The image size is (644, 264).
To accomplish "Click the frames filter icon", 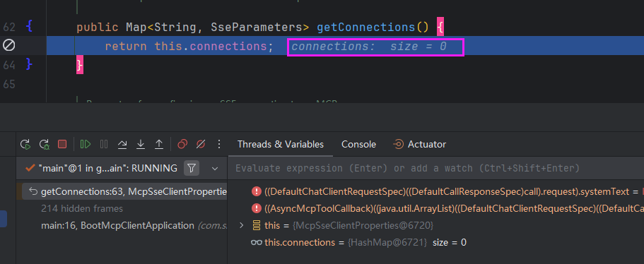I will pyautogui.click(x=192, y=168).
